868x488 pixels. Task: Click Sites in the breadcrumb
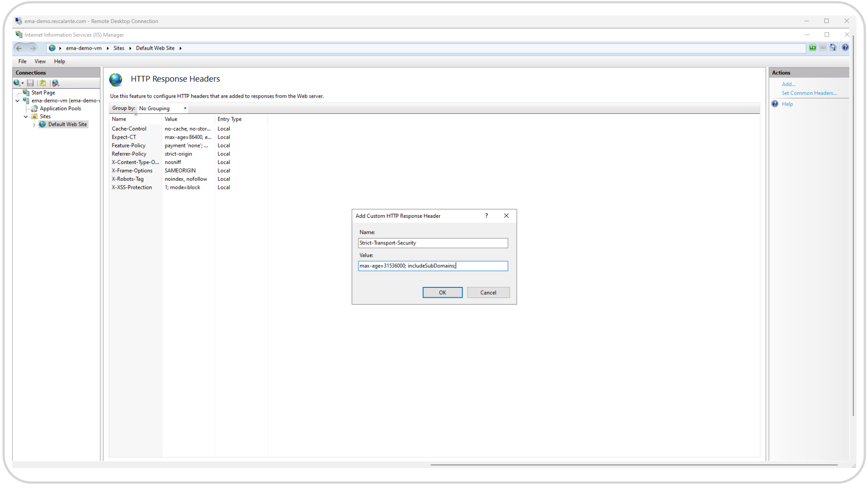pyautogui.click(x=119, y=48)
